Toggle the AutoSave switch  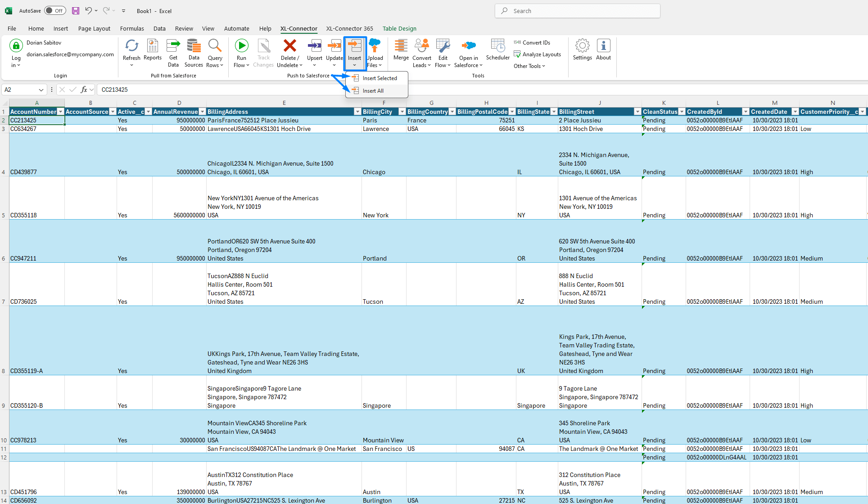pyautogui.click(x=55, y=11)
